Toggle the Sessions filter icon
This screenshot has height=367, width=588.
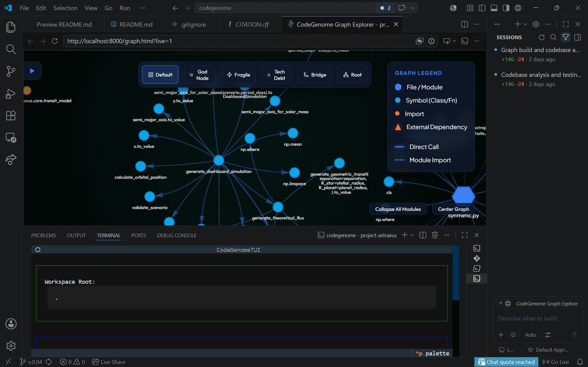pos(566,37)
